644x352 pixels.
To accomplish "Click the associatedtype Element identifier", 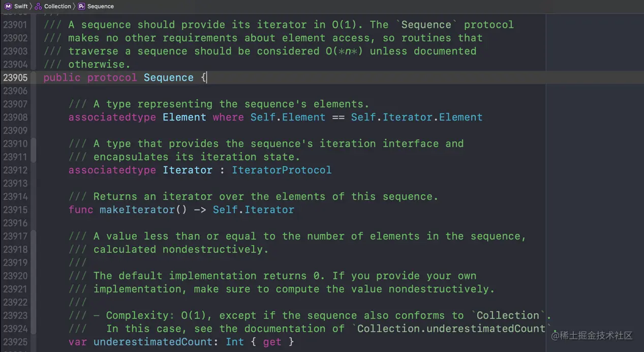I will point(185,117).
